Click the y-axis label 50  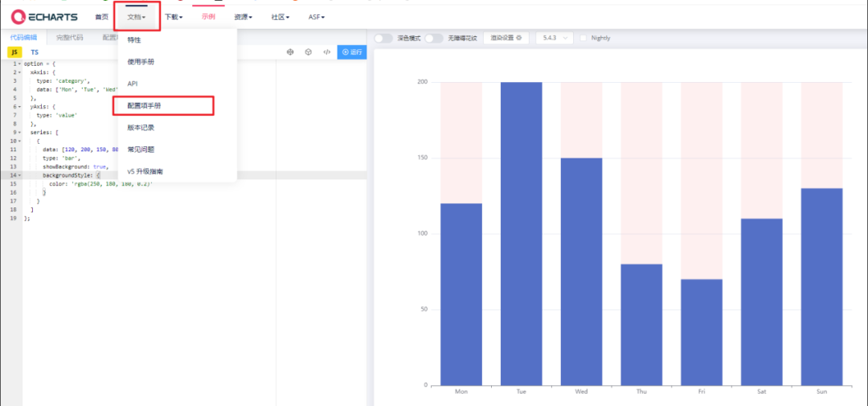(x=424, y=310)
